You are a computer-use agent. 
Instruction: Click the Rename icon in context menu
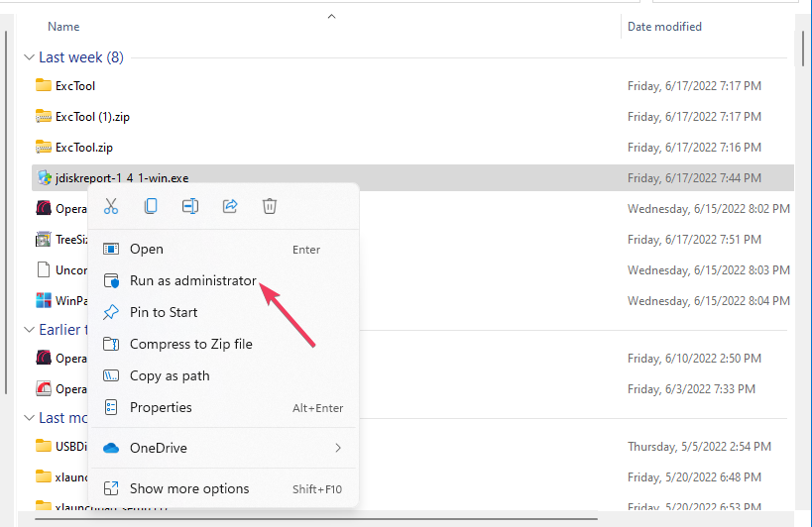click(x=190, y=206)
